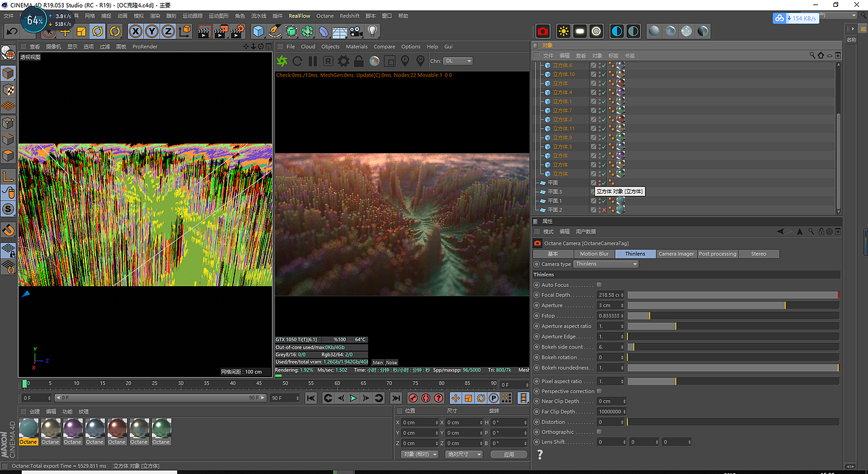Click the 应用 apply button
Image resolution: width=868 pixels, height=474 pixels.
[508, 454]
